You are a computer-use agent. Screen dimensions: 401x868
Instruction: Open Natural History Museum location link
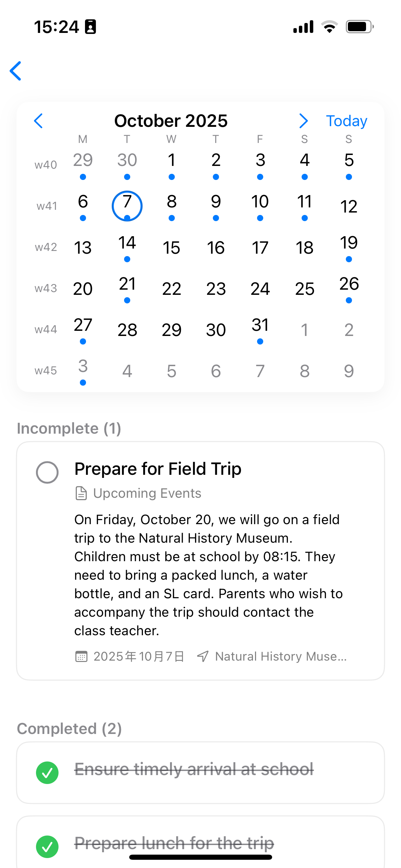pyautogui.click(x=281, y=656)
